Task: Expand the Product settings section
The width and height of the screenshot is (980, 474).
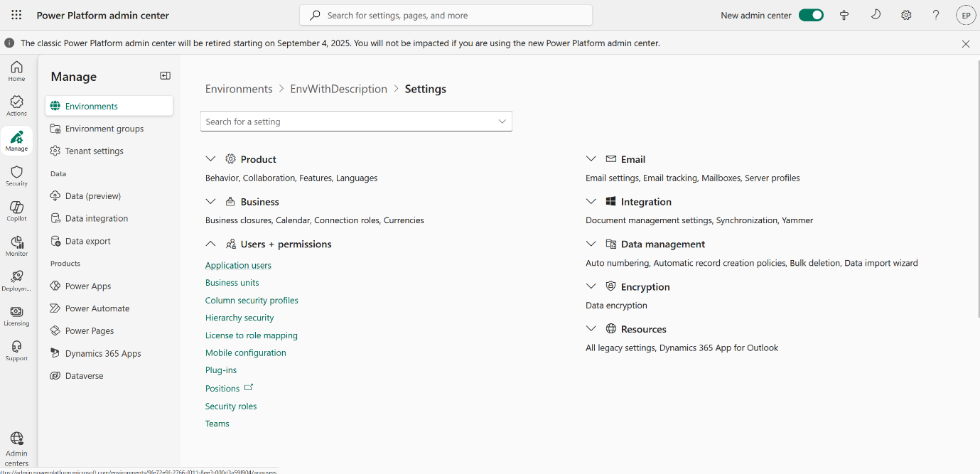Action: pyautogui.click(x=210, y=159)
